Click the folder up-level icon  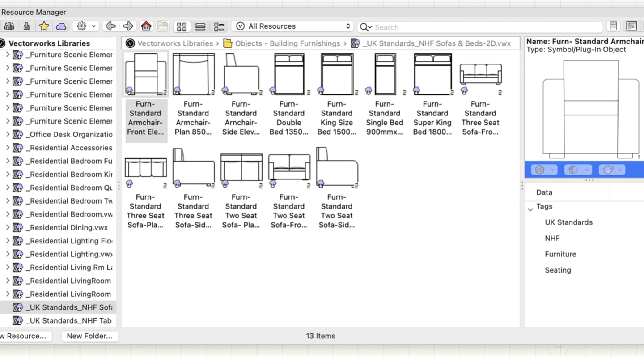(163, 26)
